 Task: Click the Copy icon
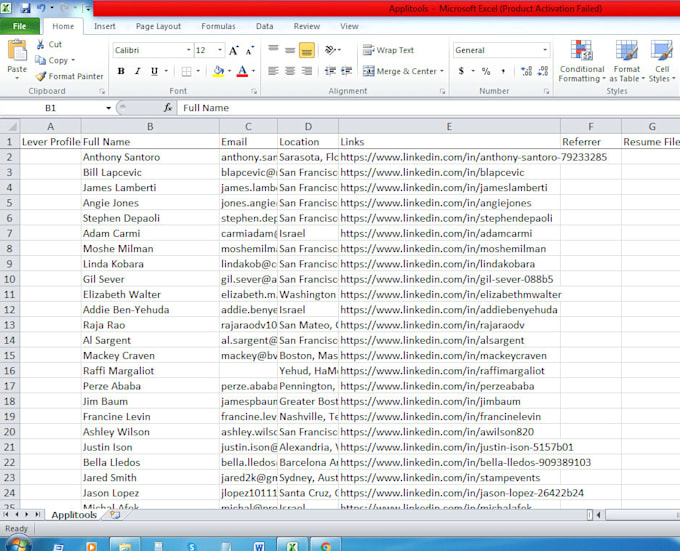point(40,60)
